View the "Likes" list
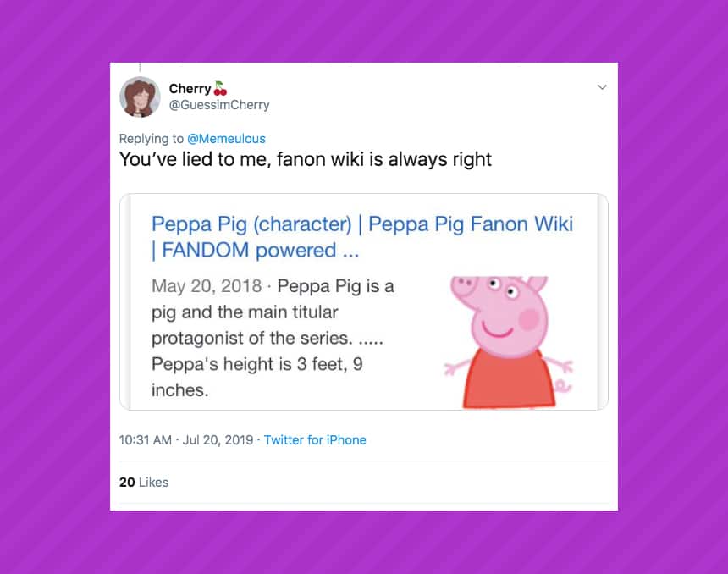This screenshot has width=728, height=574. click(x=153, y=483)
